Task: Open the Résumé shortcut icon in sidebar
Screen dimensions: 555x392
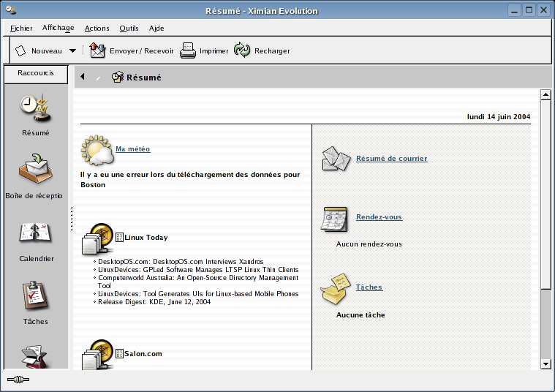Action: coord(35,108)
